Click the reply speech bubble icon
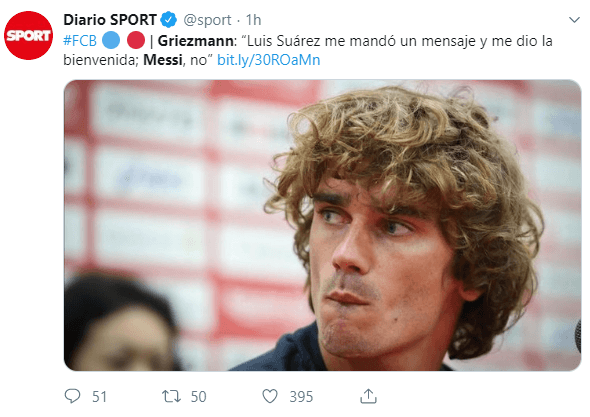This screenshot has height=417, width=590. click(x=72, y=396)
